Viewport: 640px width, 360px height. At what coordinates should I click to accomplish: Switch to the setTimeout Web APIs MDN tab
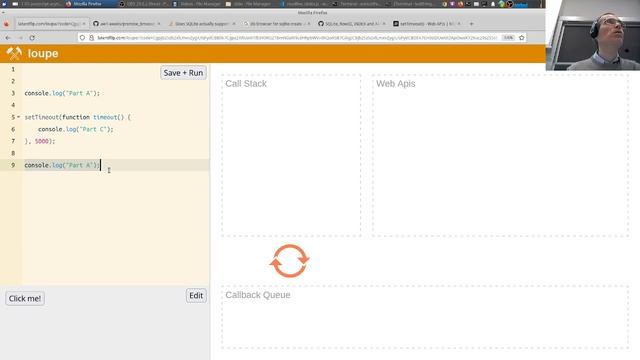coord(427,24)
